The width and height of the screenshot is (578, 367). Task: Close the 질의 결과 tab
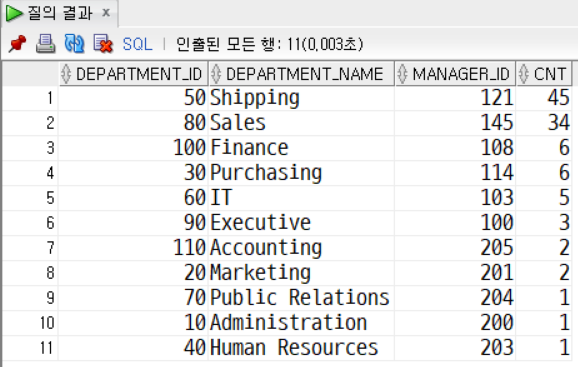(x=106, y=13)
